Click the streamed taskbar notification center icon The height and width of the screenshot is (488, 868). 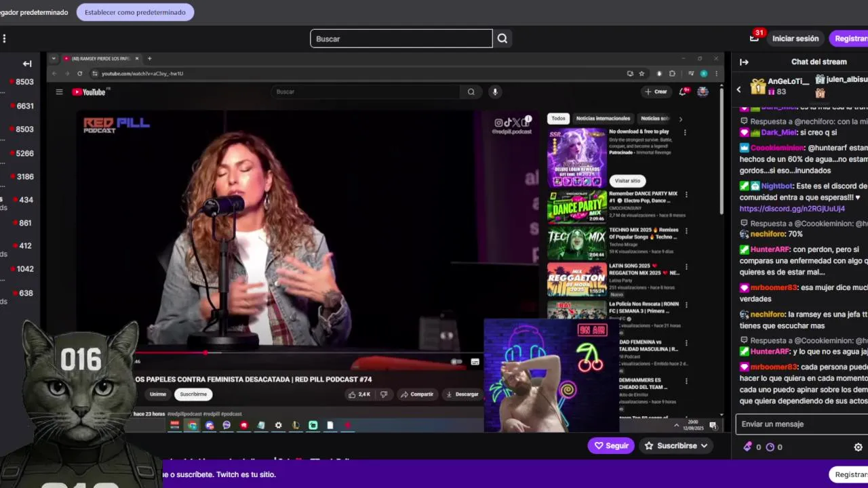tap(713, 426)
